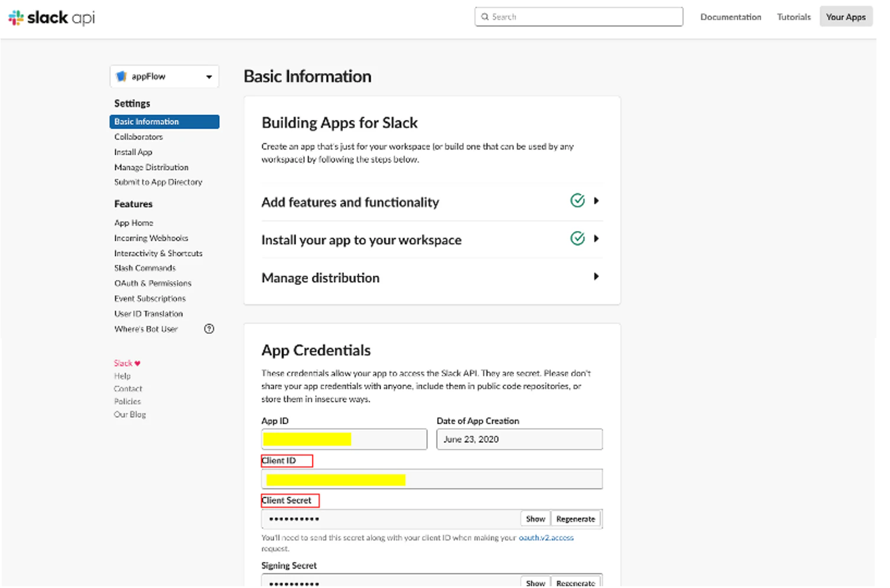Expand Install your app to your workspace
This screenshot has width=890, height=588.
click(x=596, y=239)
